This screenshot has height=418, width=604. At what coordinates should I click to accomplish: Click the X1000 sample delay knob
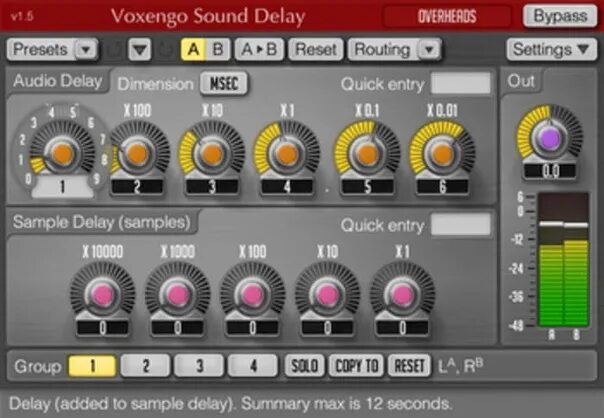[178, 295]
